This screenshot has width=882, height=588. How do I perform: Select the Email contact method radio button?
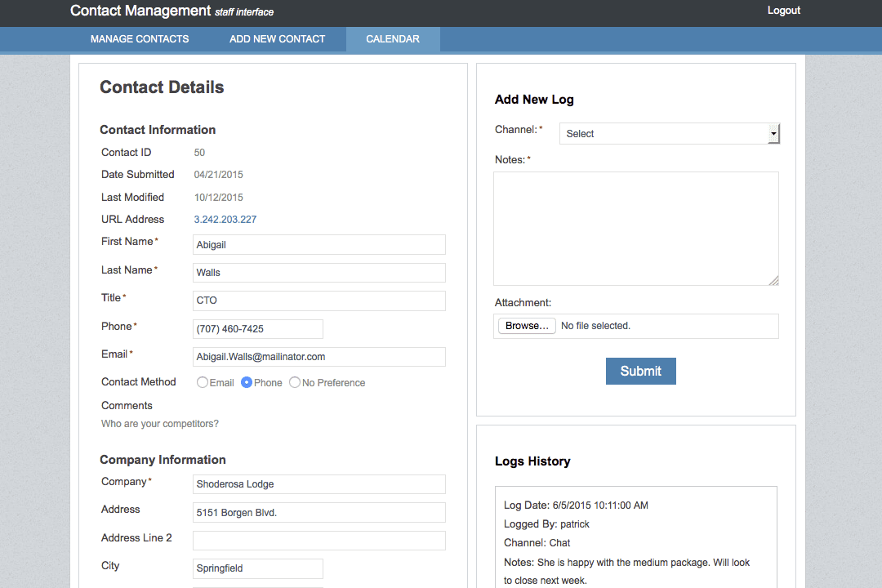pos(203,382)
